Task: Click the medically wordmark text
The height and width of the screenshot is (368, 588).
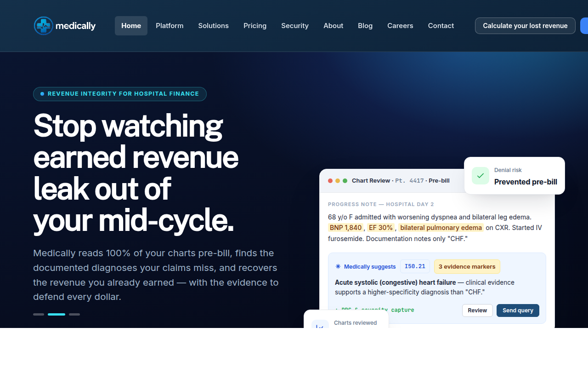Action: [x=75, y=26]
